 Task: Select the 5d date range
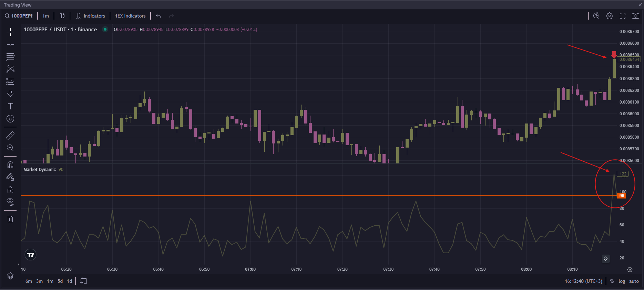click(60, 281)
